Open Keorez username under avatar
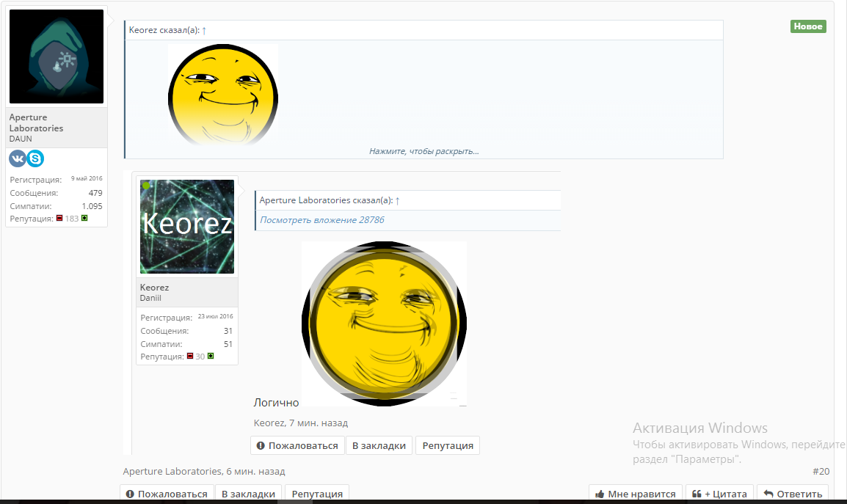 (x=154, y=288)
